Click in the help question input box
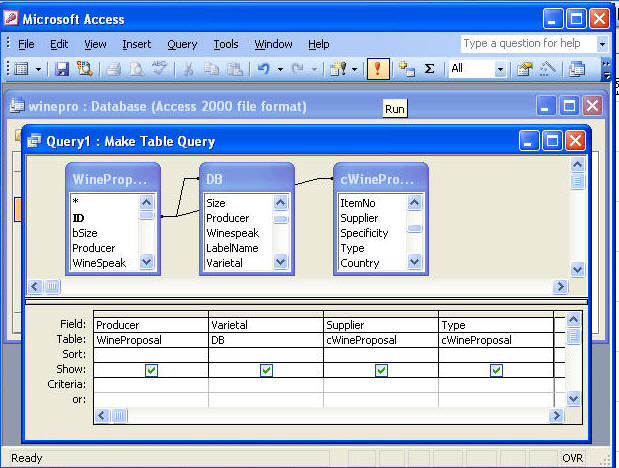Image resolution: width=619 pixels, height=468 pixels. pos(529,43)
